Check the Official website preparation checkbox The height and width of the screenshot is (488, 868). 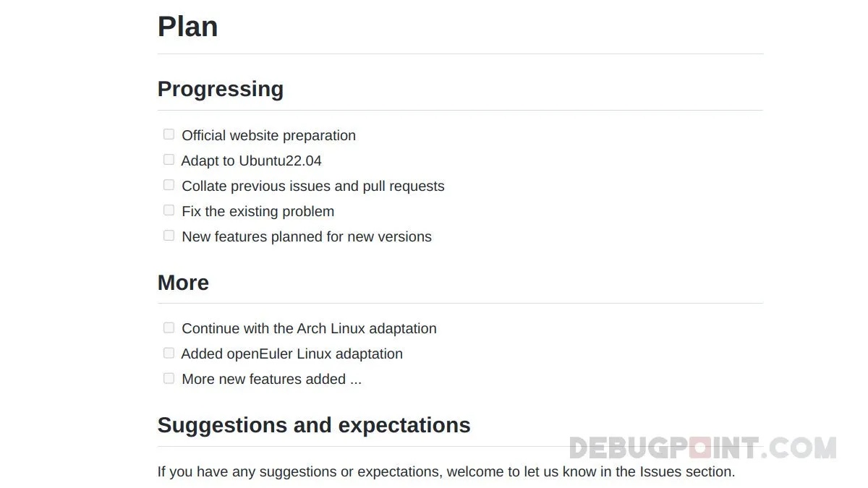coord(169,134)
